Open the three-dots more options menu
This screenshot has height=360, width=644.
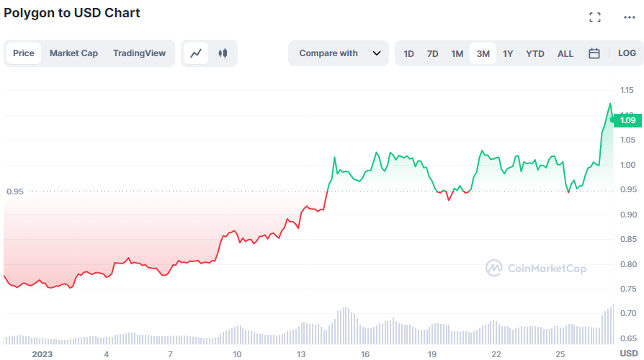pos(629,17)
